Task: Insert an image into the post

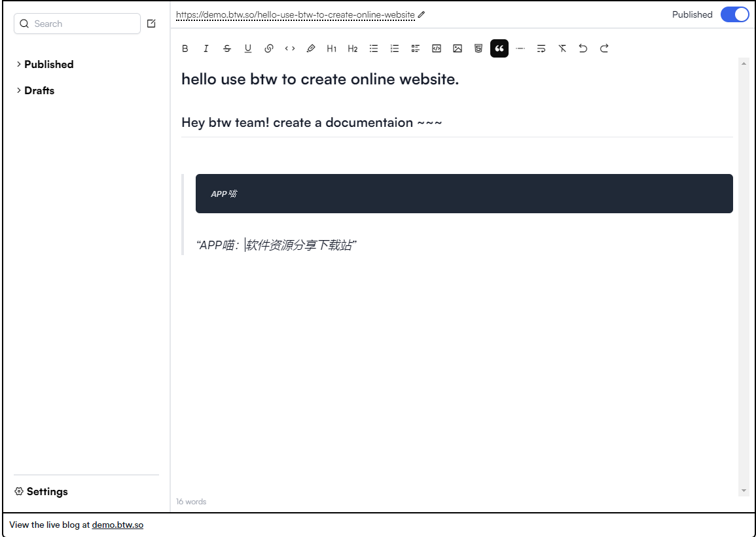Action: pos(458,48)
